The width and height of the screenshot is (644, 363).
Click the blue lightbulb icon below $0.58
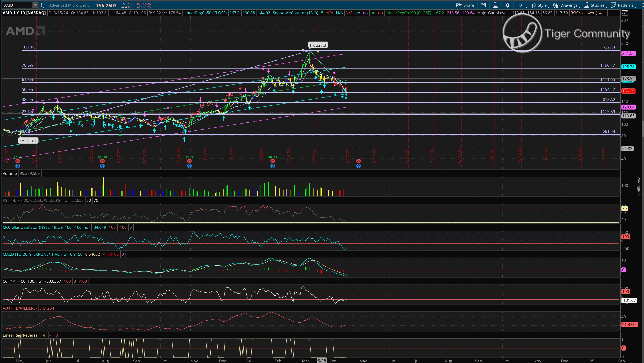102,166
